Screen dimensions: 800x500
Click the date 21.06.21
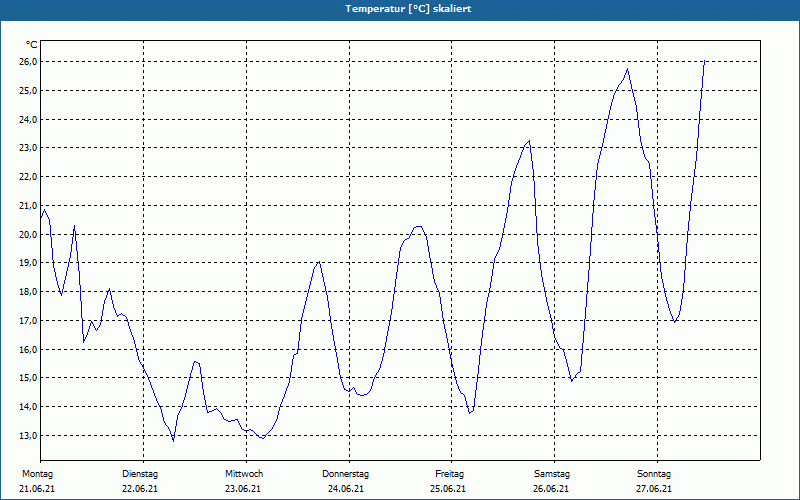pyautogui.click(x=37, y=489)
